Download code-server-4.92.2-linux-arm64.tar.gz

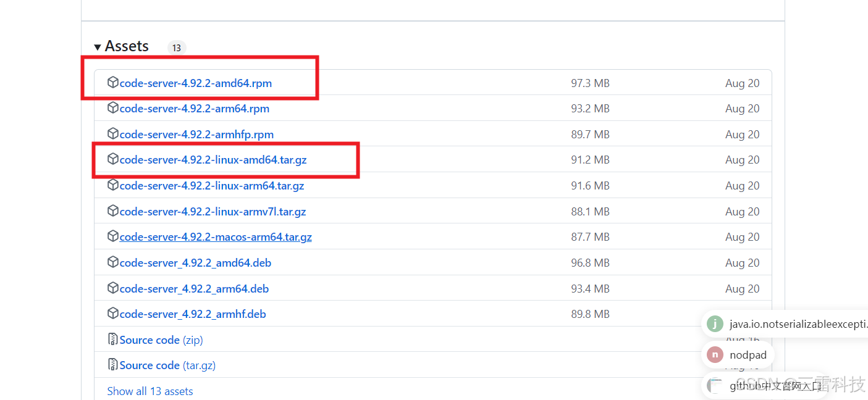[x=212, y=186]
